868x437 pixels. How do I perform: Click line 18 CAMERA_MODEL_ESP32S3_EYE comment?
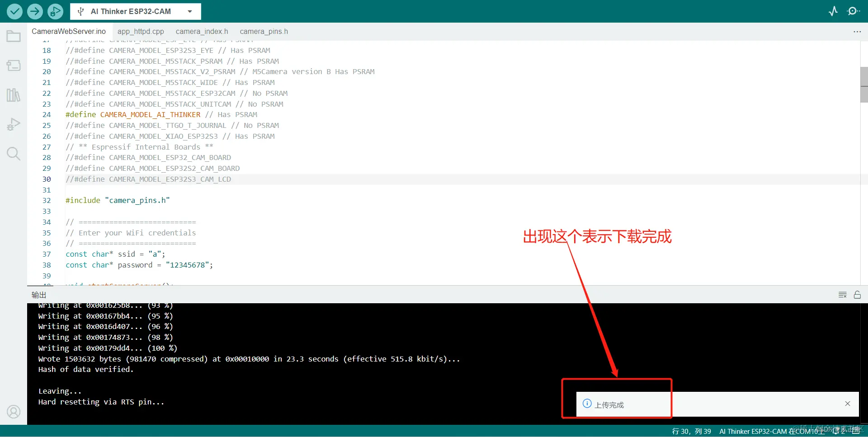tap(168, 51)
